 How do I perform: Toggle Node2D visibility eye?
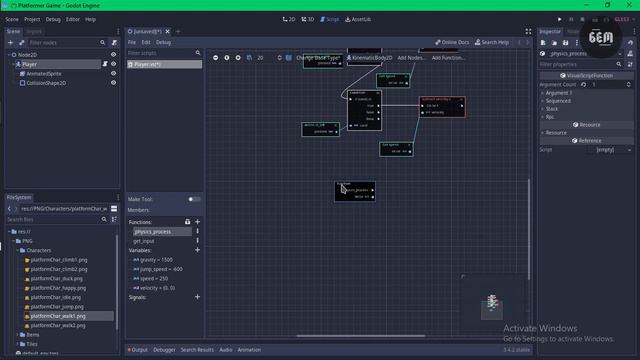click(113, 54)
